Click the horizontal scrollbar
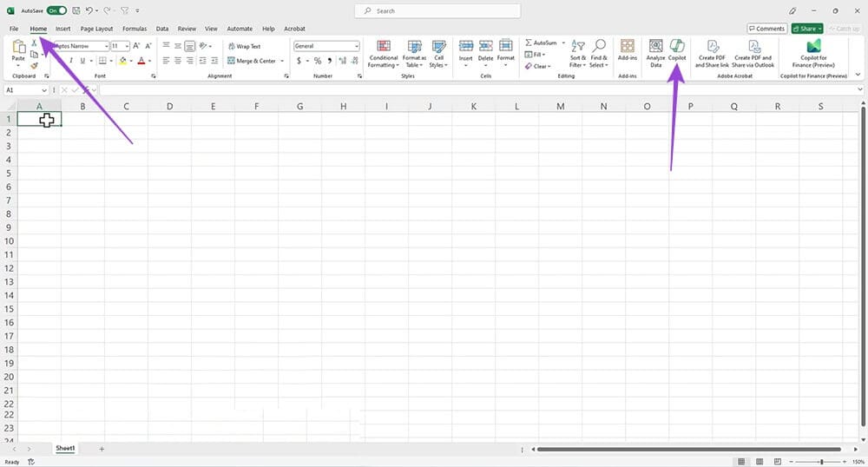 pyautogui.click(x=689, y=450)
